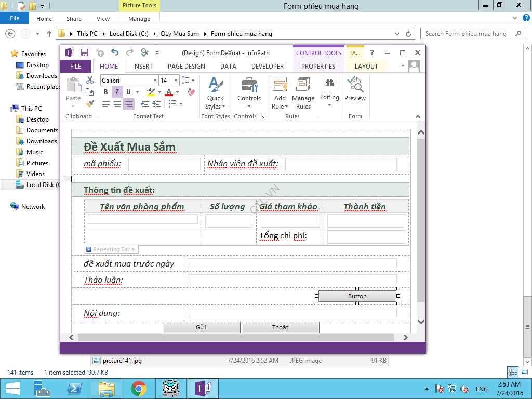Toggle Bold formatting

pyautogui.click(x=105, y=92)
